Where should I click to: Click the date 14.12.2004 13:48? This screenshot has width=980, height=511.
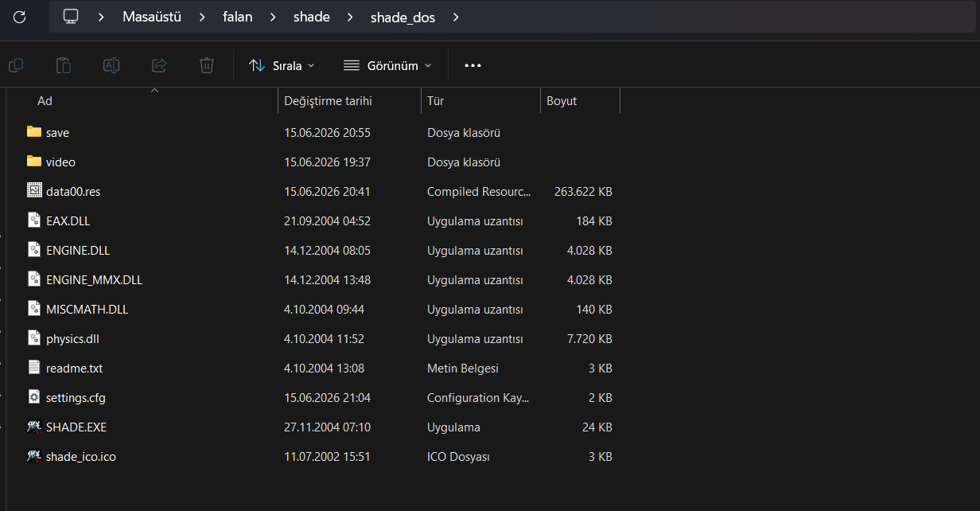(327, 280)
